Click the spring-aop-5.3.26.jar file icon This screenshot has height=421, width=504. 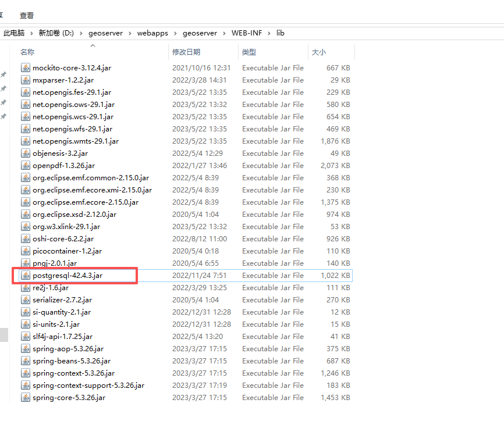tap(26, 348)
